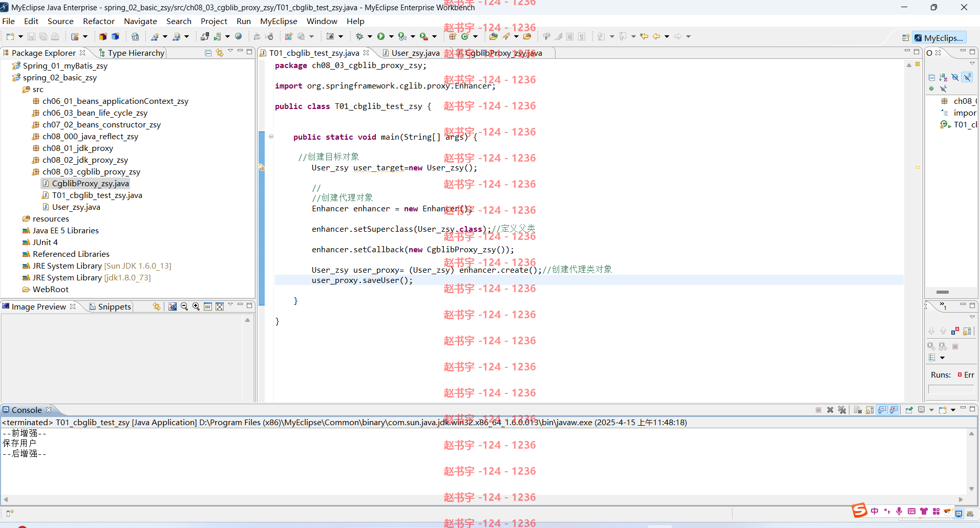The image size is (980, 528).
Task: Click the Console horizontal scrollbar left arrow
Action: (6, 499)
